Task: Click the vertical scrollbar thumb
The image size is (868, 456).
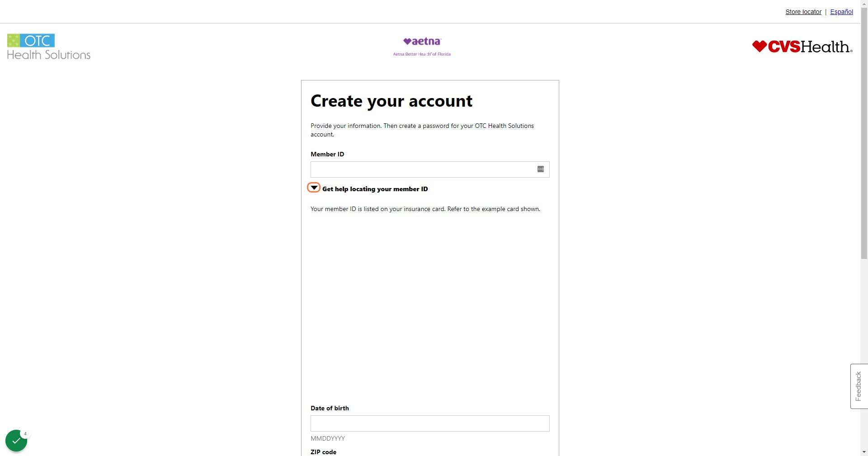Action: tap(864, 133)
